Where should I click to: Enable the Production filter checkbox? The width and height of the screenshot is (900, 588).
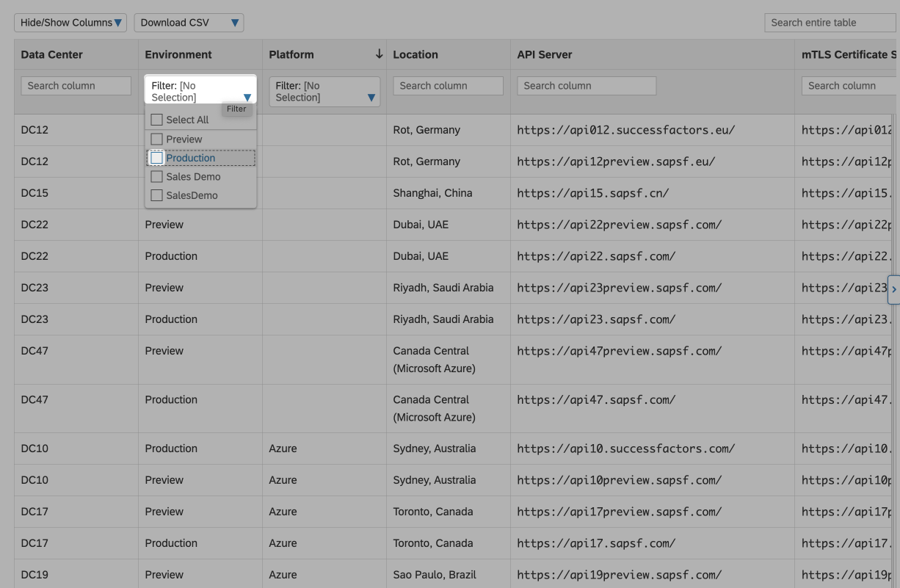156,158
